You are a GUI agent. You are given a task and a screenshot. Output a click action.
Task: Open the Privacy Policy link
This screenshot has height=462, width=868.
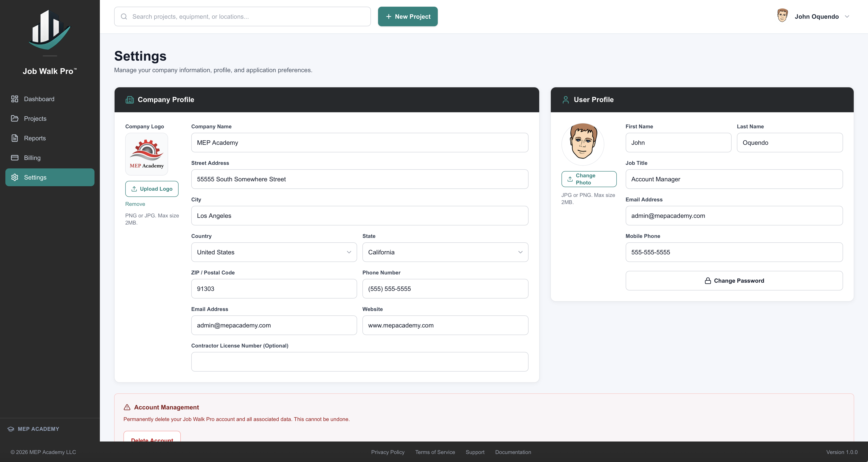click(388, 452)
